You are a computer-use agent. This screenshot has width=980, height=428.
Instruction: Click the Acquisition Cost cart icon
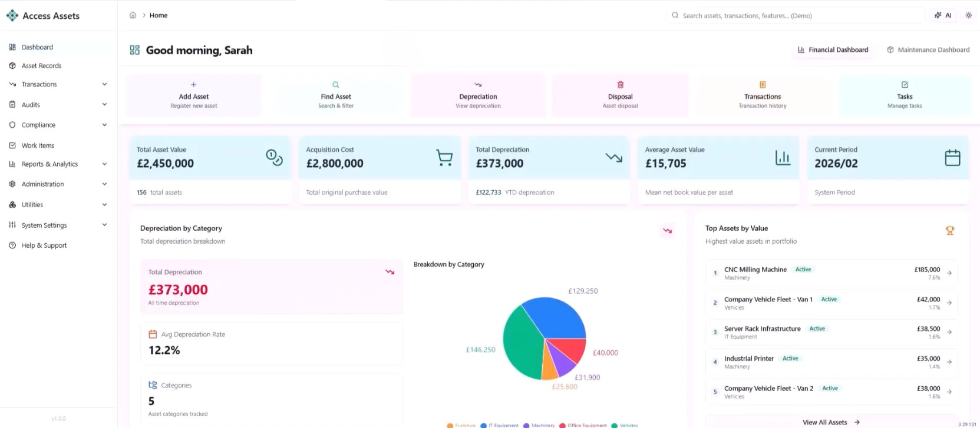444,158
